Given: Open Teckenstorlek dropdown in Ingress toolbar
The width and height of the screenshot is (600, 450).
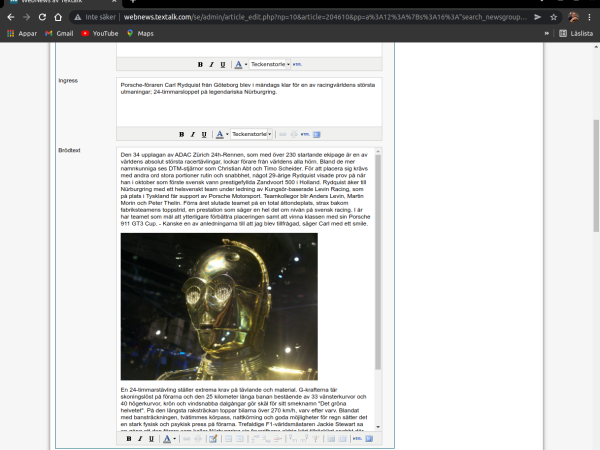Looking at the screenshot, I should click(x=251, y=134).
